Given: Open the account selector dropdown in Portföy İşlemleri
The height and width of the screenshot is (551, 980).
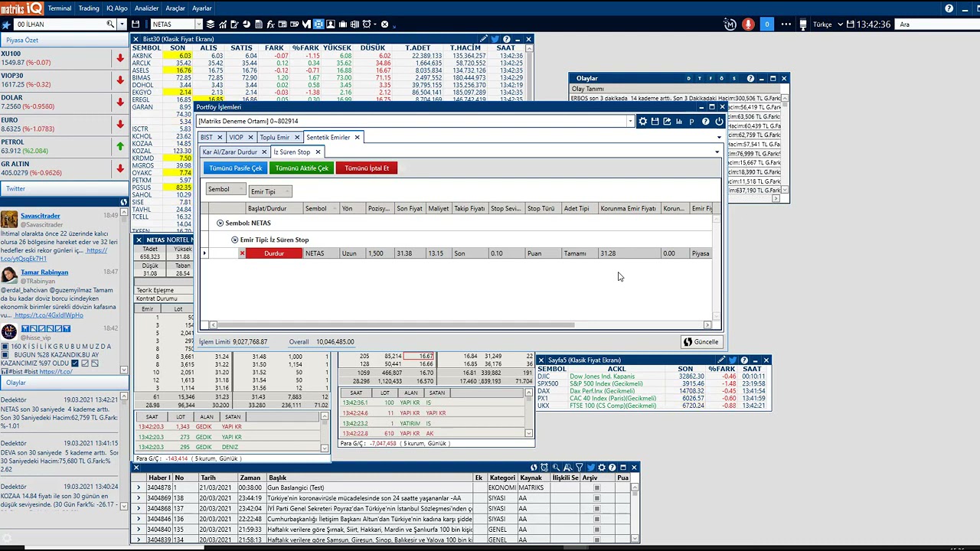Looking at the screenshot, I should tap(631, 121).
